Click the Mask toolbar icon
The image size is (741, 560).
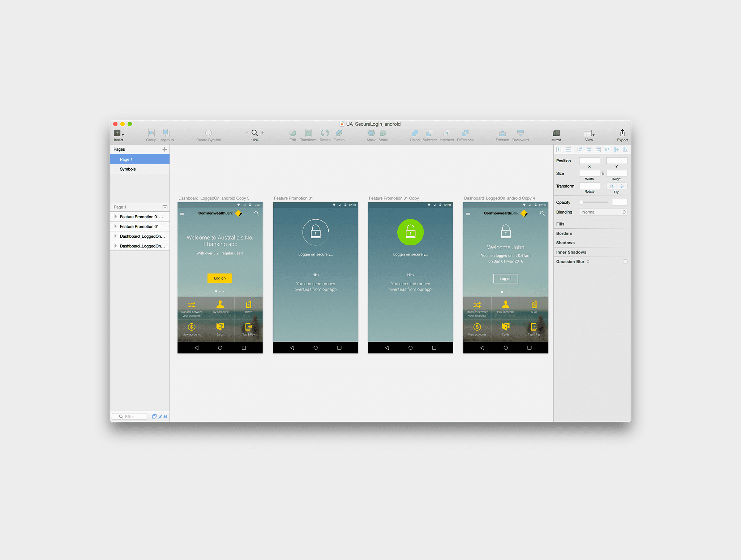(x=371, y=133)
